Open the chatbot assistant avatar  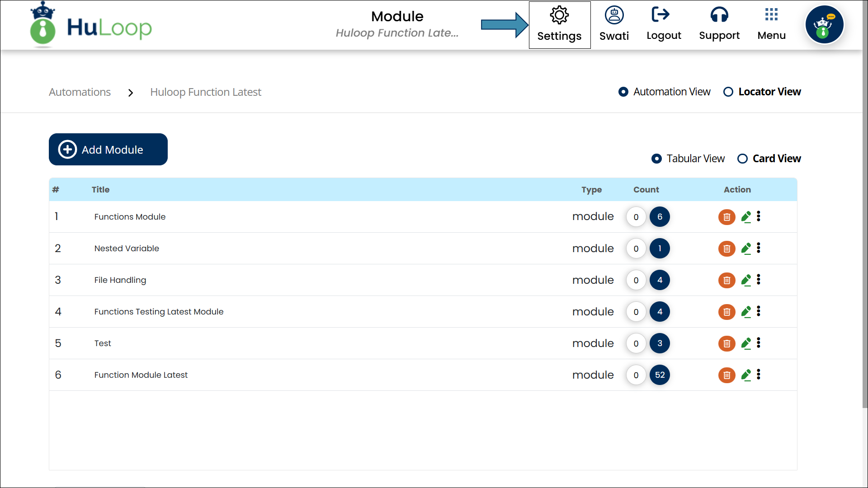pyautogui.click(x=824, y=25)
